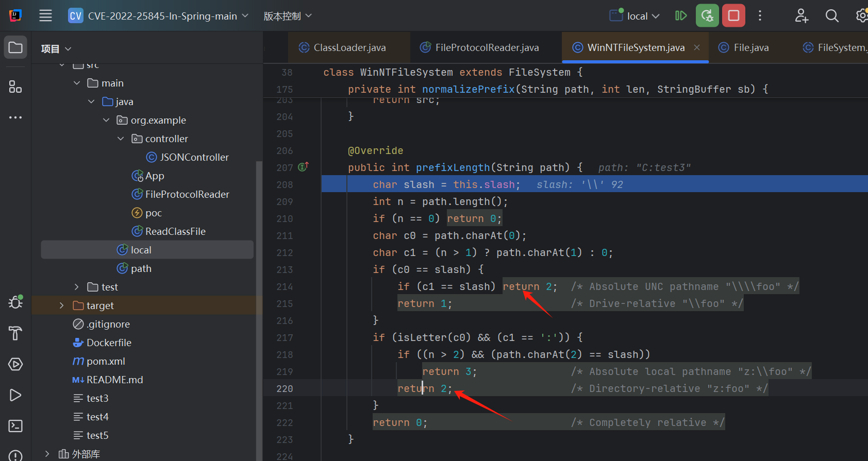
Task: Open the 版本控制 version control menu
Action: click(288, 16)
